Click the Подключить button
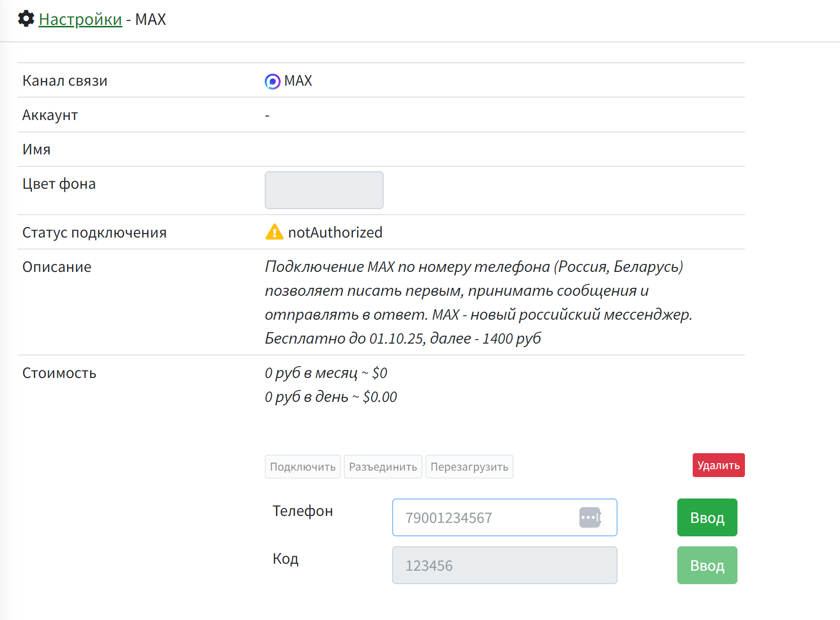840x620 pixels. (x=302, y=467)
